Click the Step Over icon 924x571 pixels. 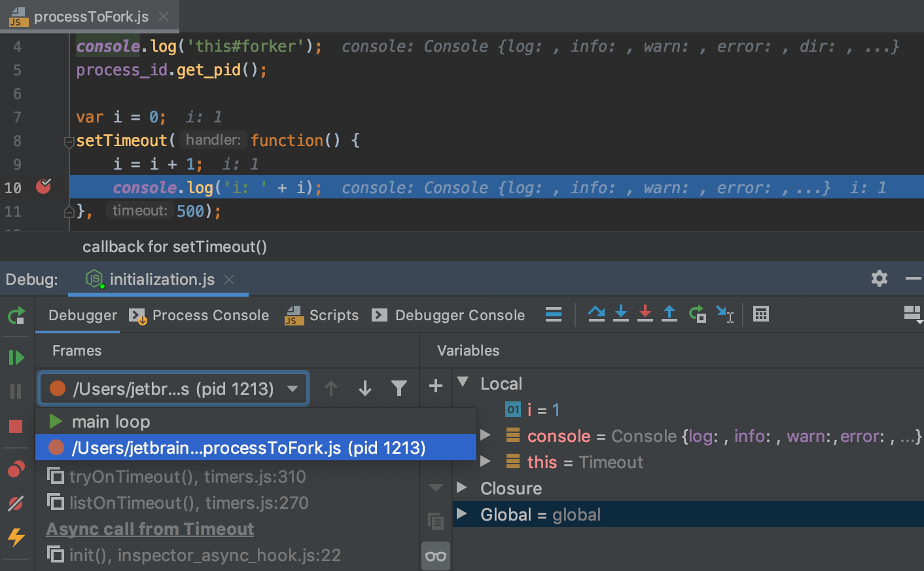tap(596, 314)
